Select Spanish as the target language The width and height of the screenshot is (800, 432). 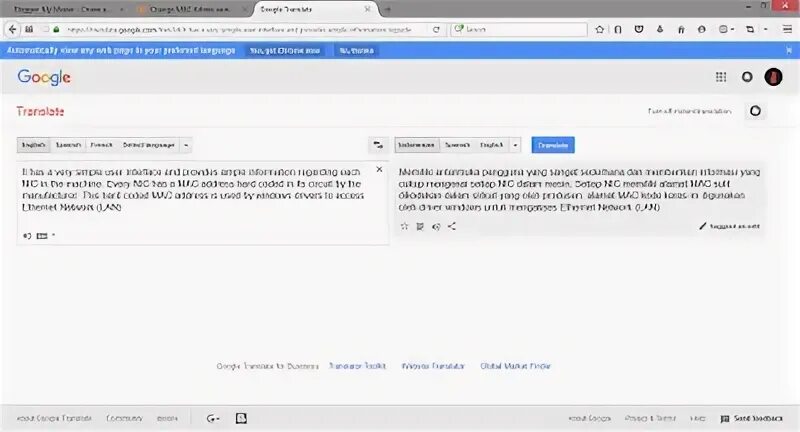[457, 145]
